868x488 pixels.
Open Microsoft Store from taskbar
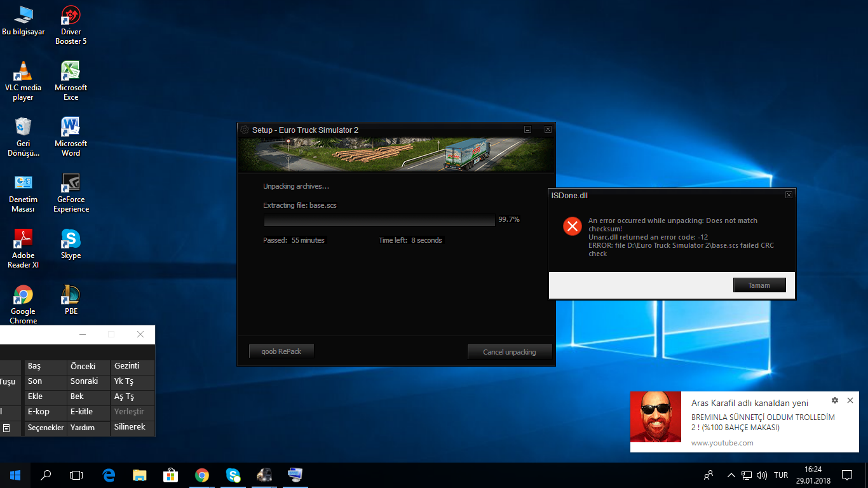170,475
